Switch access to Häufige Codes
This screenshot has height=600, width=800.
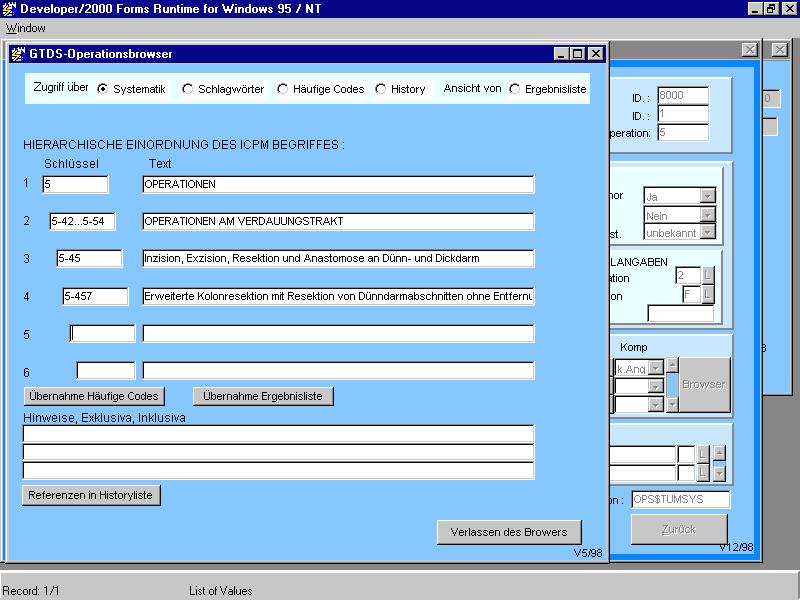click(283, 89)
